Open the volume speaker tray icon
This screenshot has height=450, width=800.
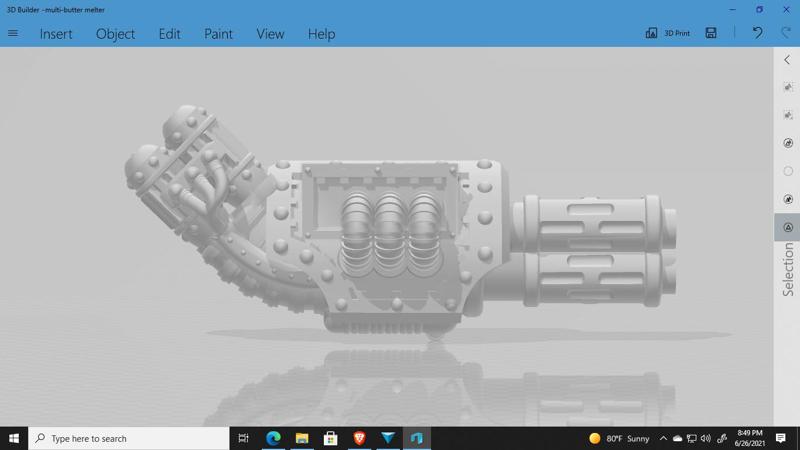[x=706, y=438]
